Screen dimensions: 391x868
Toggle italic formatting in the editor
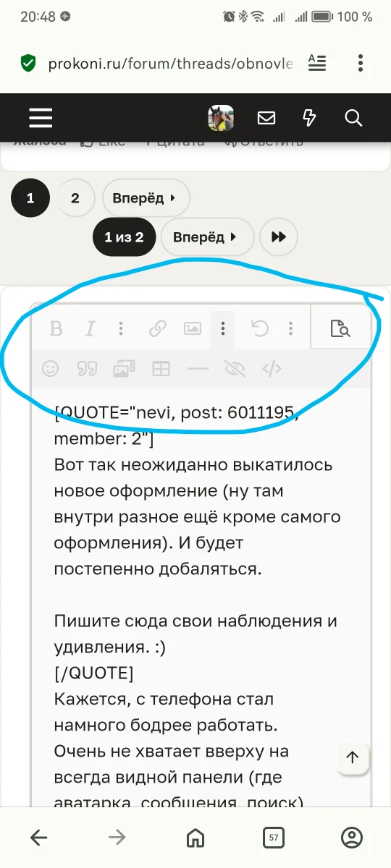pos(90,329)
